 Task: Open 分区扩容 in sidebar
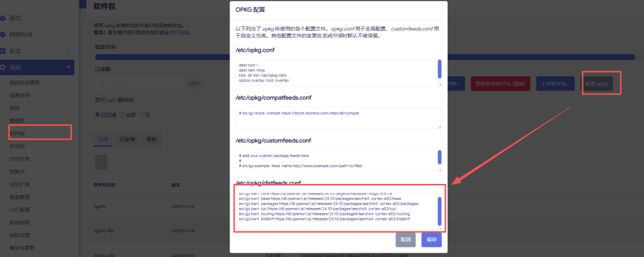[x=19, y=184]
